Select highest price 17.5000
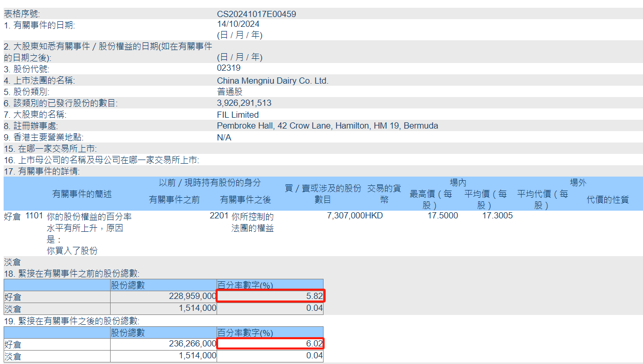The image size is (643, 364). click(x=442, y=216)
